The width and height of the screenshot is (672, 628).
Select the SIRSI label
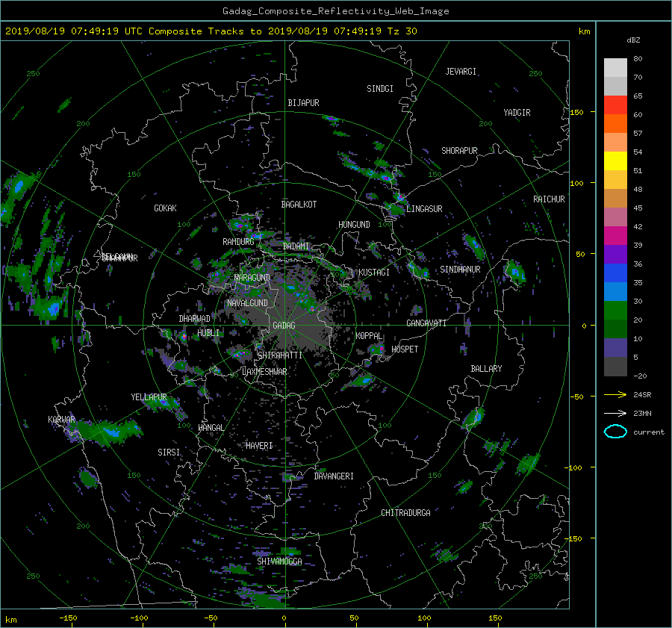click(x=169, y=453)
